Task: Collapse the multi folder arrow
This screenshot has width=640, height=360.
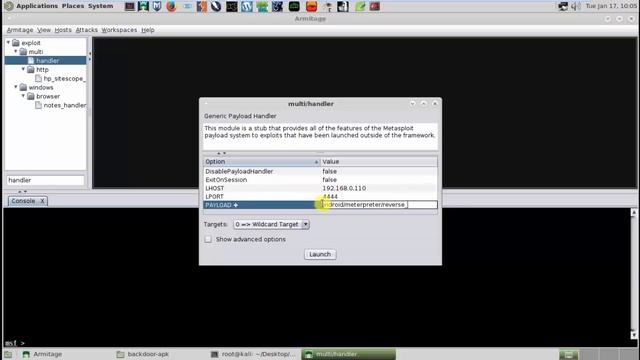Action: (16, 51)
